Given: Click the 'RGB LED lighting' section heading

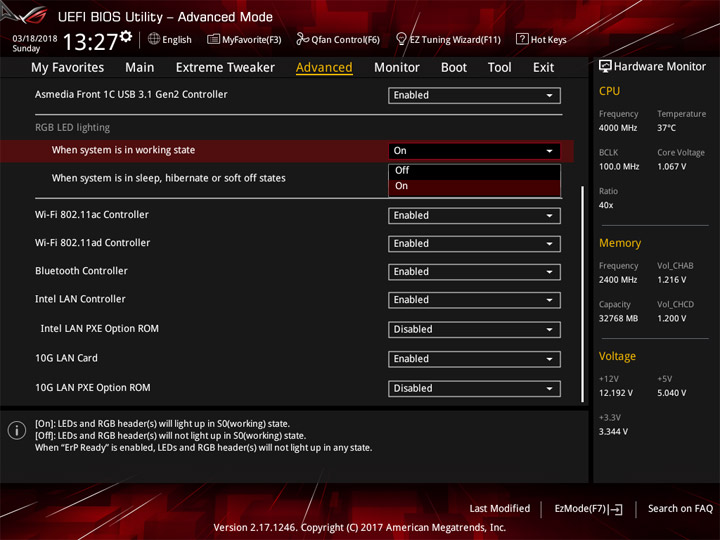Looking at the screenshot, I should [73, 128].
